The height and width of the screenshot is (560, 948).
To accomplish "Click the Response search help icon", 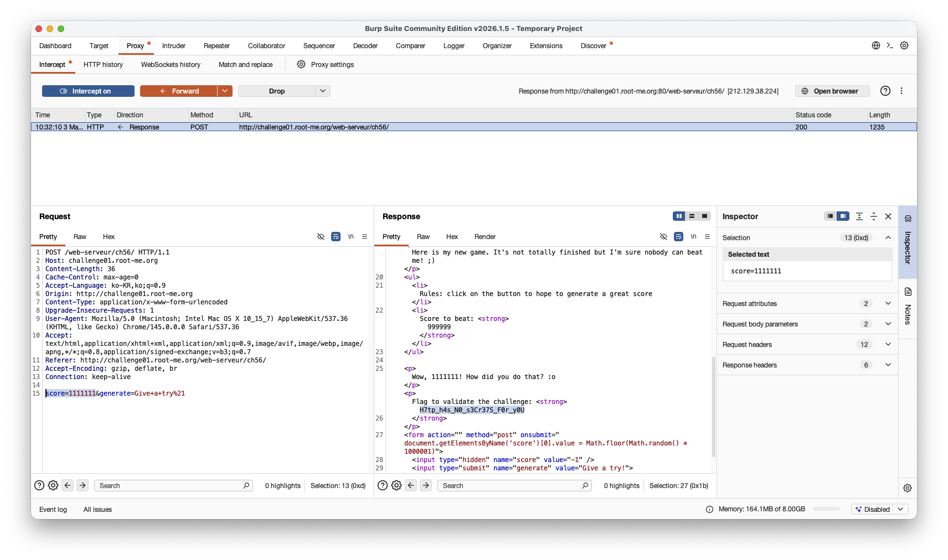I will (383, 485).
